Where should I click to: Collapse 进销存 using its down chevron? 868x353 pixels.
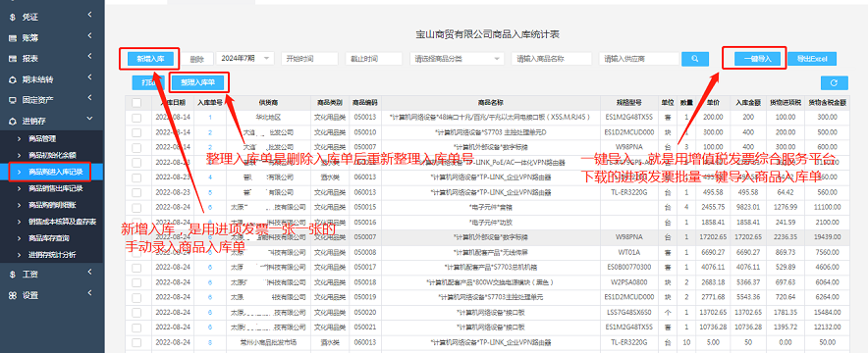(x=89, y=120)
